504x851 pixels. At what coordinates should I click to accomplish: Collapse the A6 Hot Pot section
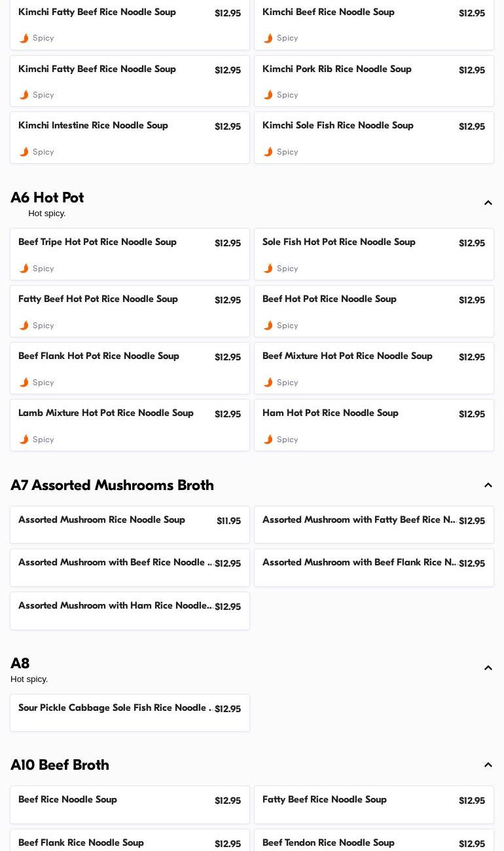pyautogui.click(x=488, y=203)
